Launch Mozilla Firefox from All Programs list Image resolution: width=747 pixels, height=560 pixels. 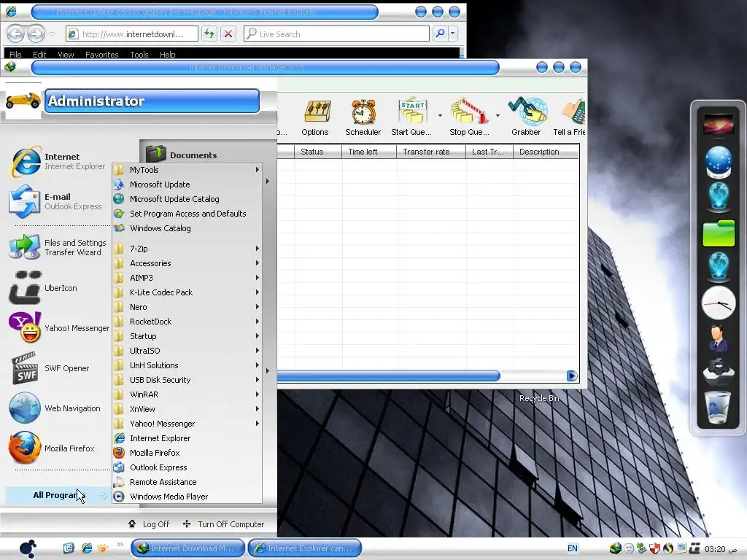(187, 453)
